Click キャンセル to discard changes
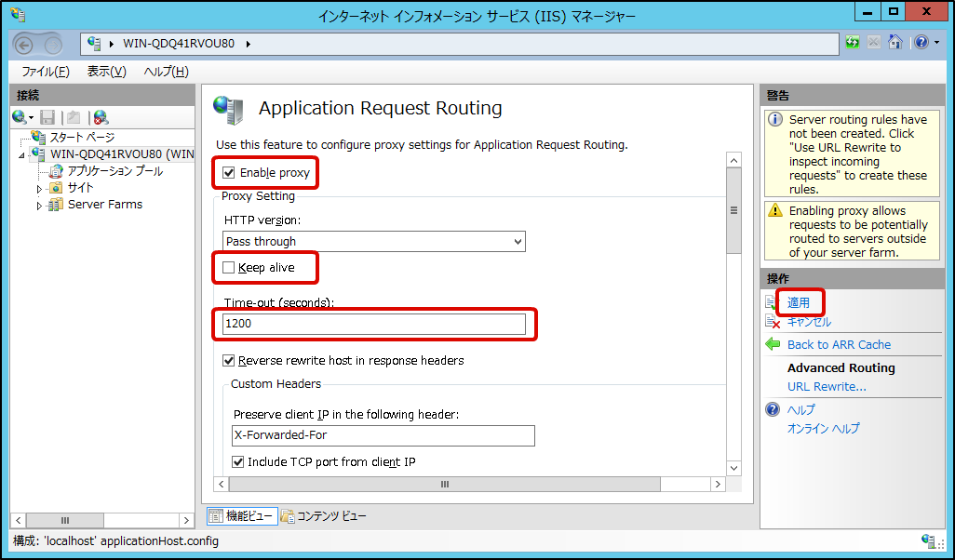This screenshot has height=560, width=955. point(809,321)
